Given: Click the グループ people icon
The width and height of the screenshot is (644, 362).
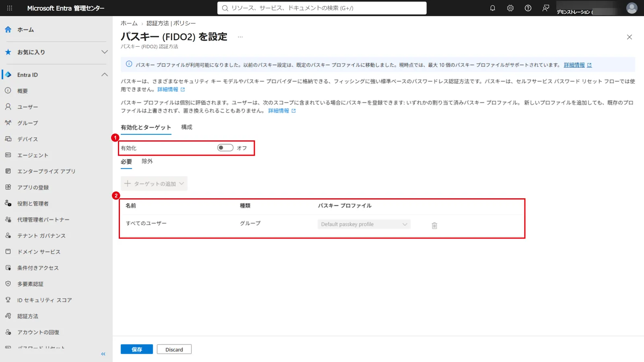Looking at the screenshot, I should coord(8,123).
